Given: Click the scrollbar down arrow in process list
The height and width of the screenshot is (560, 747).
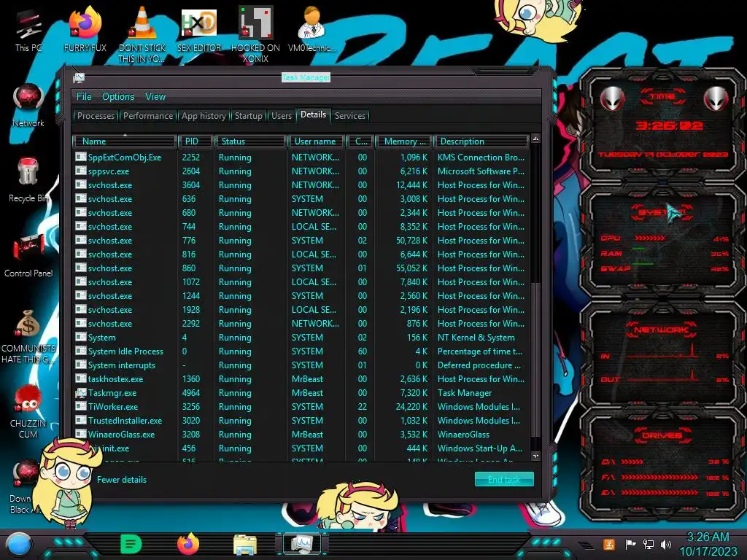Looking at the screenshot, I should (x=535, y=456).
